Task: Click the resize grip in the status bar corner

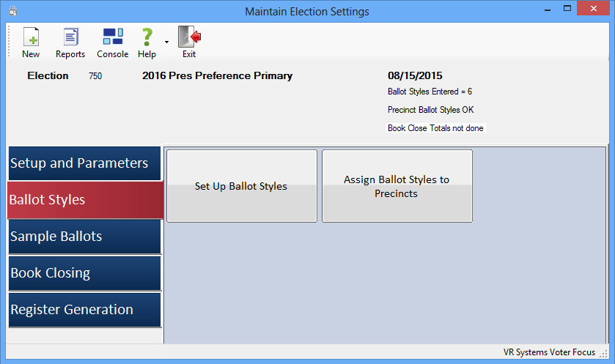Action: 603,354
